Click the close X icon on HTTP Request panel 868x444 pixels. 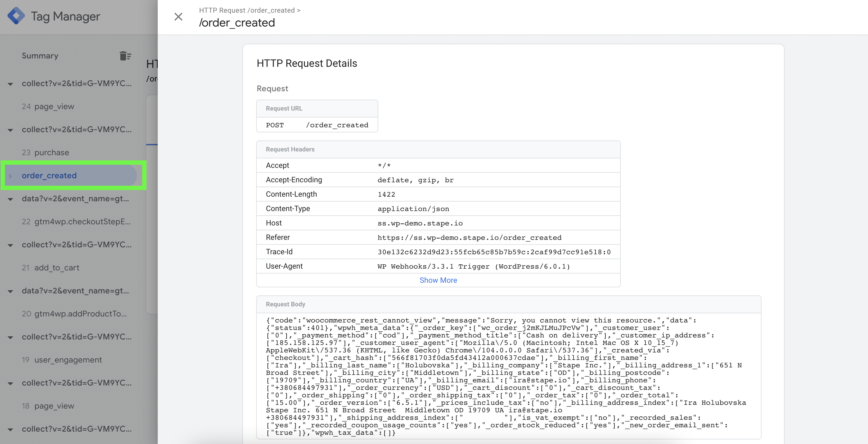pos(178,16)
